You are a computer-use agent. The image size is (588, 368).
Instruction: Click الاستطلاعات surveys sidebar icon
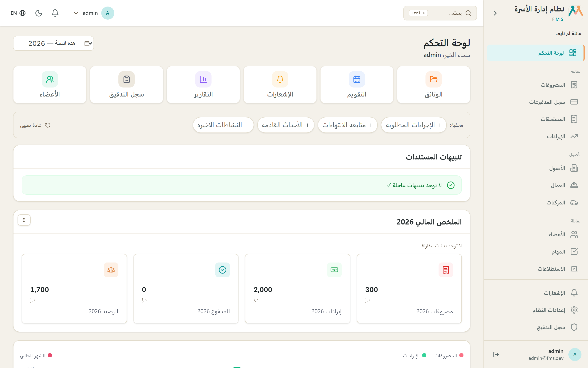coord(574,269)
